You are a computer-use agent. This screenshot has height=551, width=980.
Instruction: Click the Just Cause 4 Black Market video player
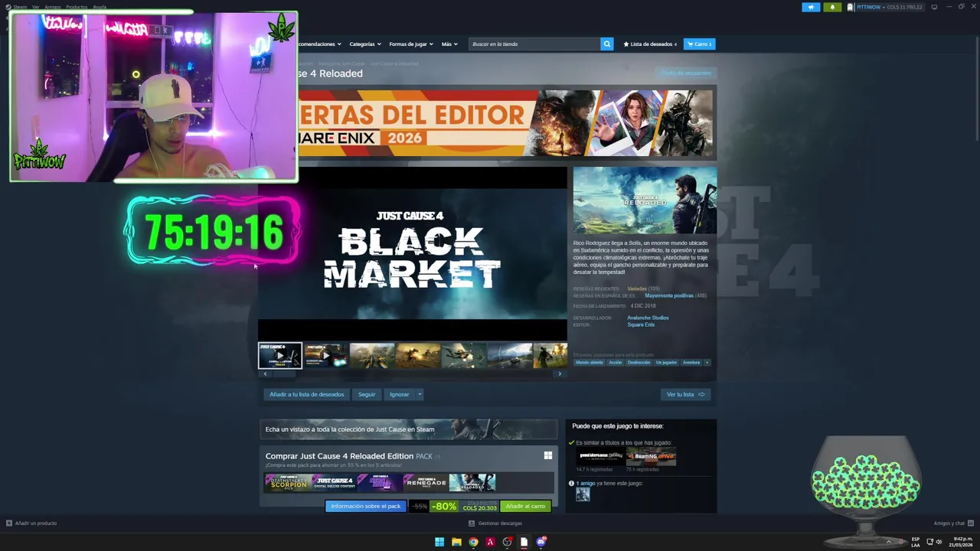(413, 253)
